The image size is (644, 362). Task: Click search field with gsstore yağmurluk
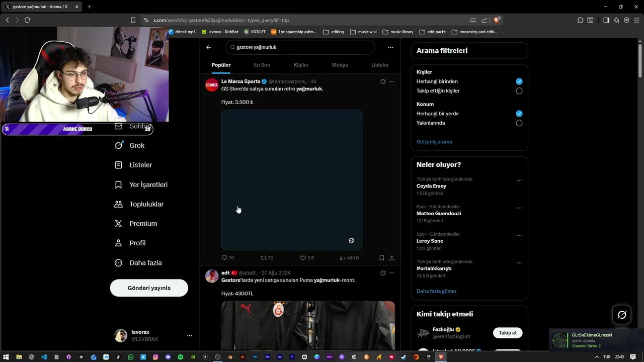tap(300, 47)
